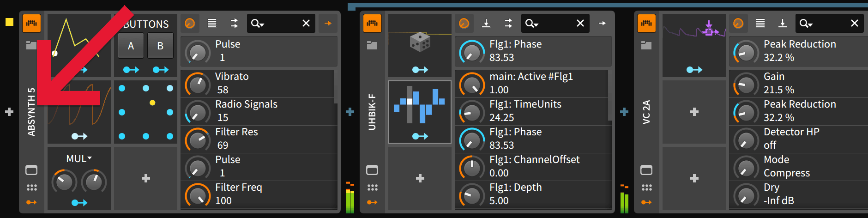Viewport: 868px width, 218px height.
Task: Adjust the VC 2A Gain knob
Action: pyautogui.click(x=746, y=85)
